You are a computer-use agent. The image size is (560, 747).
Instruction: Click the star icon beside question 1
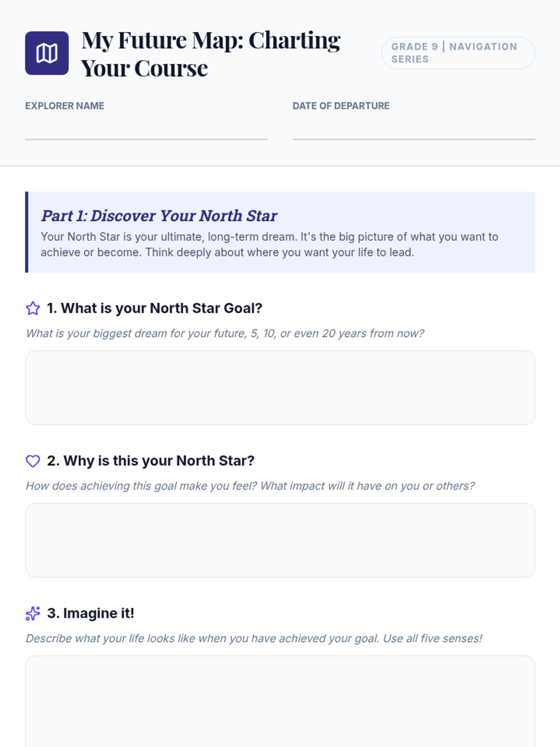pos(33,309)
